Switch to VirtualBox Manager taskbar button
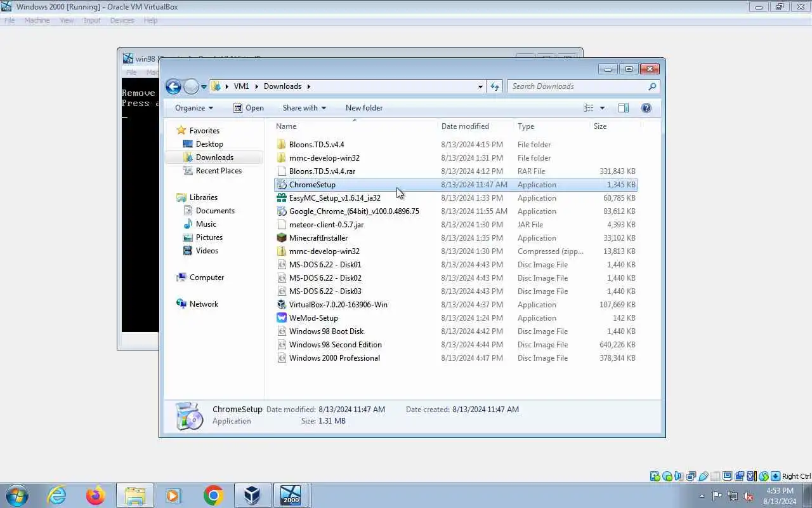Image resolution: width=812 pixels, height=508 pixels. click(252, 495)
